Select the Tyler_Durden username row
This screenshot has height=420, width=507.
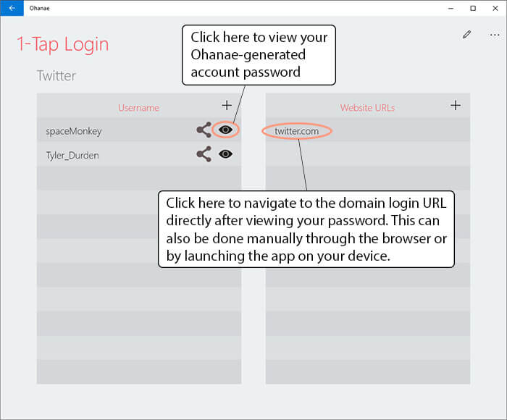pos(139,154)
